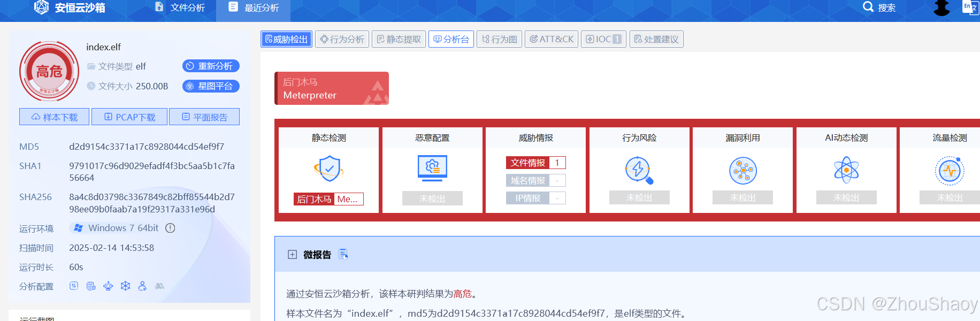The height and width of the screenshot is (321, 980).
Task: Click the 样本下载 button
Action: coord(54,117)
